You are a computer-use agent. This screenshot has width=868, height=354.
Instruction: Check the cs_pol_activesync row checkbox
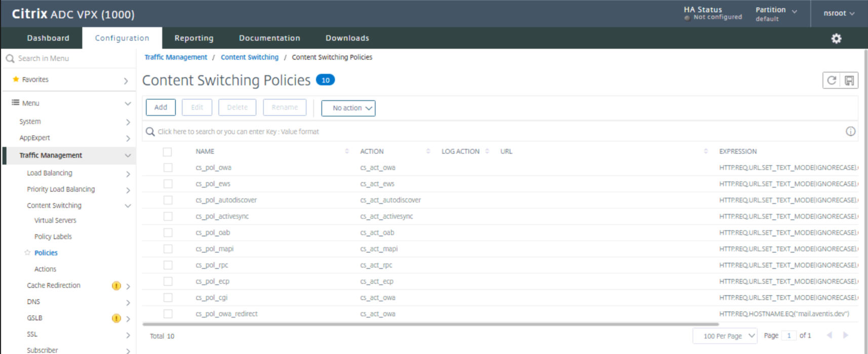pyautogui.click(x=168, y=216)
